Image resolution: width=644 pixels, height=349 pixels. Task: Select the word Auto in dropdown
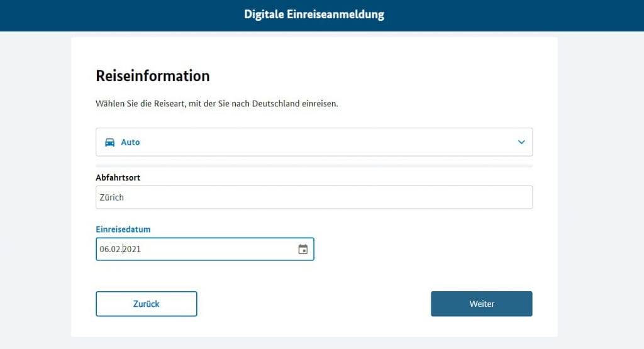pos(130,142)
